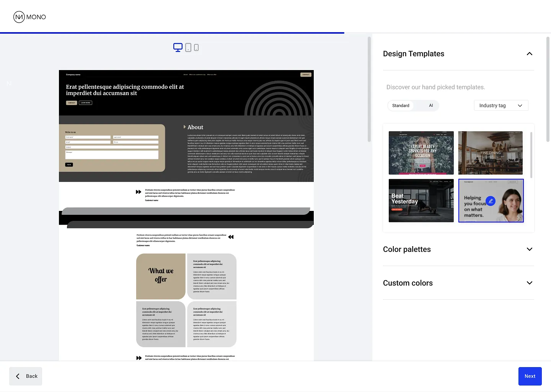Click the right panel vertical scrollbar

[x=548, y=89]
